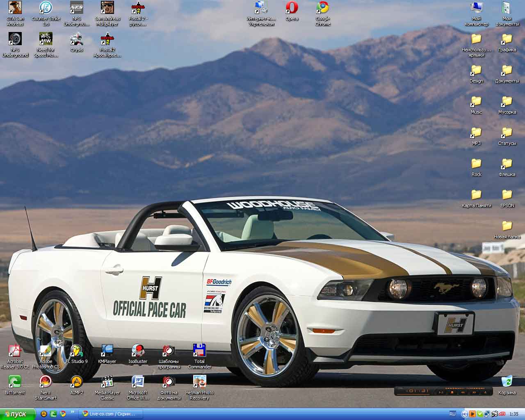Skip to next track in mini player
The image size is (525, 420).
pos(474,392)
